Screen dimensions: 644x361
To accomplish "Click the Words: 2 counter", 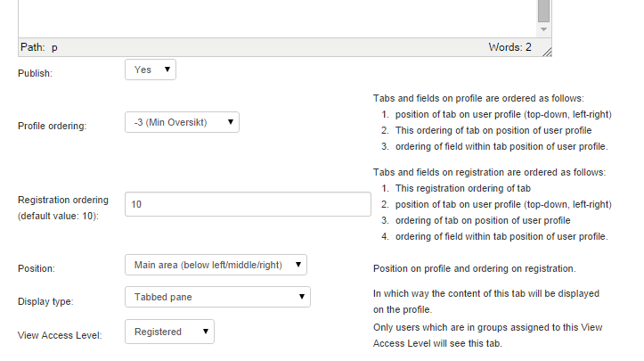I will coord(509,47).
